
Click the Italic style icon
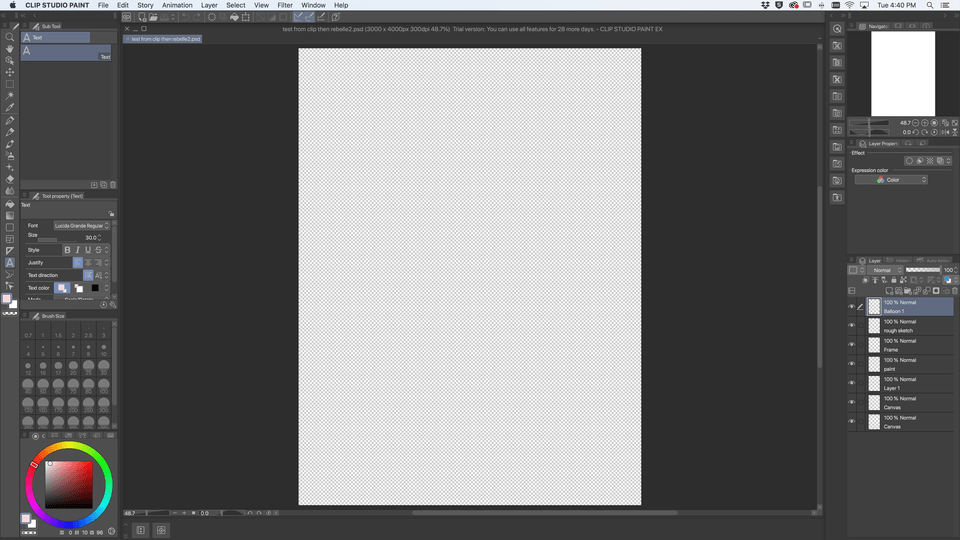78,250
